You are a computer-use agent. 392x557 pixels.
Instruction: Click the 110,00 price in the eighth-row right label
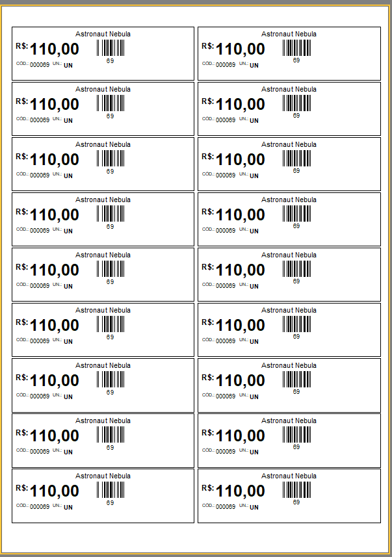241,435
